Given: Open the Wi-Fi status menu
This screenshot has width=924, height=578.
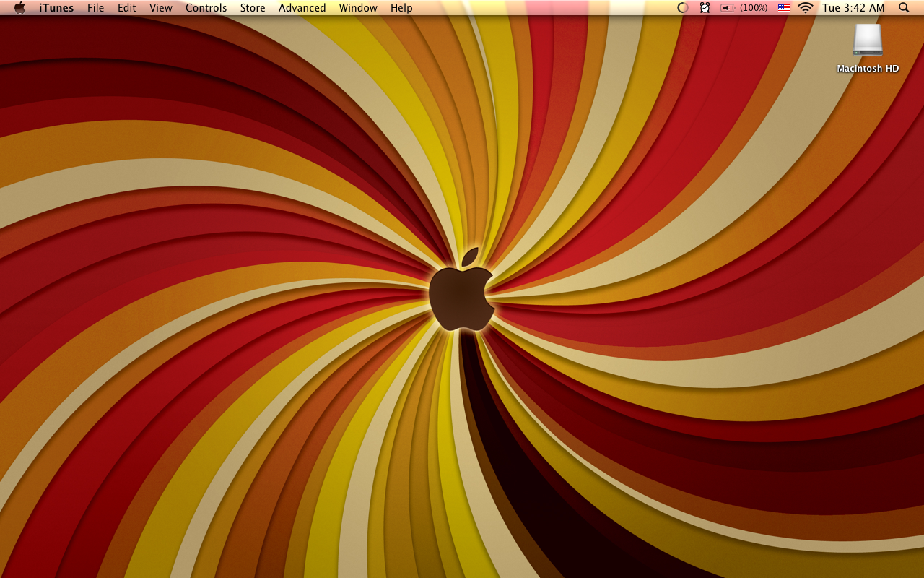Looking at the screenshot, I should click(x=806, y=8).
